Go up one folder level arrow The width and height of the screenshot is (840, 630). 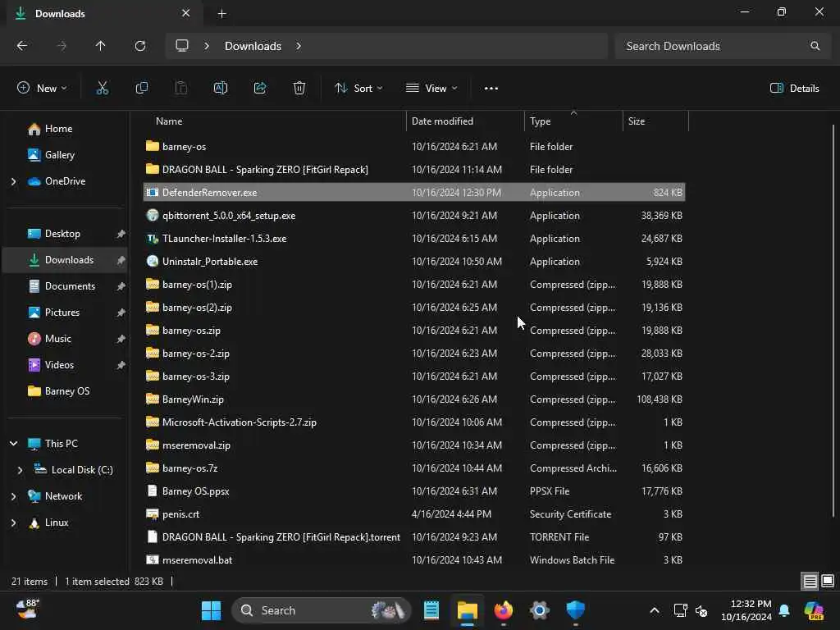[x=100, y=46]
